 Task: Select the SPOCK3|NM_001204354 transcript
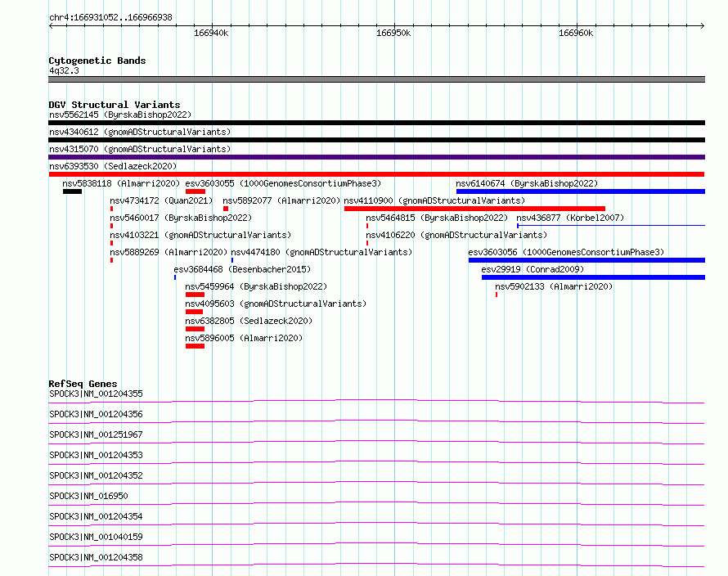click(96, 516)
